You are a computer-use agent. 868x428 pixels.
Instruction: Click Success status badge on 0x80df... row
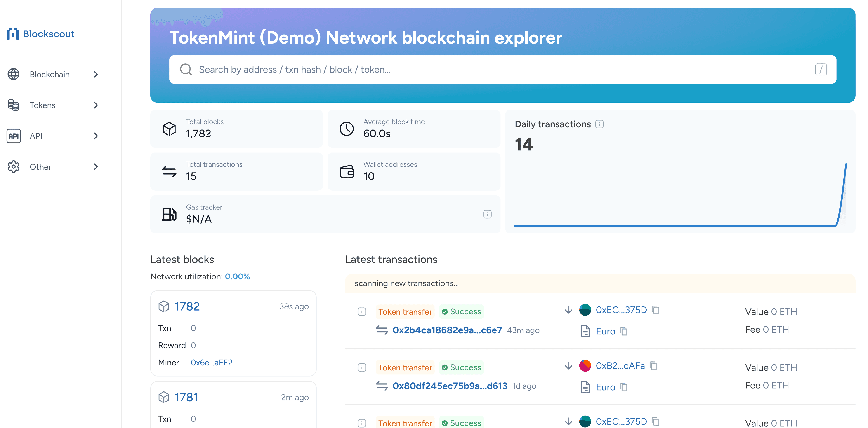461,367
